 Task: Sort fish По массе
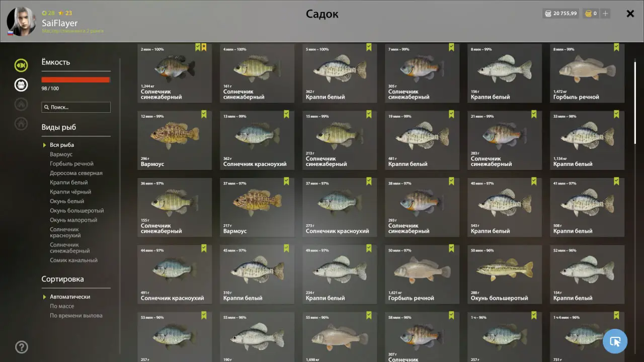tap(62, 306)
